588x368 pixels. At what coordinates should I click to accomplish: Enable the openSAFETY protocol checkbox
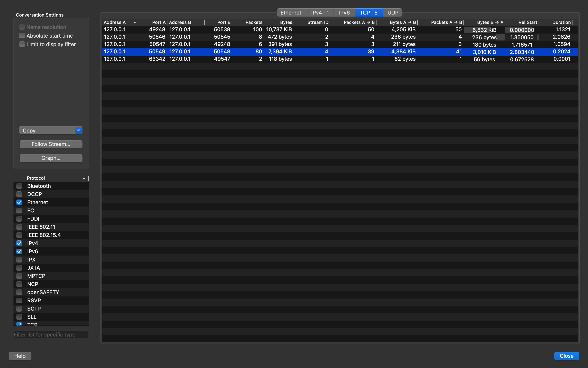pos(19,292)
